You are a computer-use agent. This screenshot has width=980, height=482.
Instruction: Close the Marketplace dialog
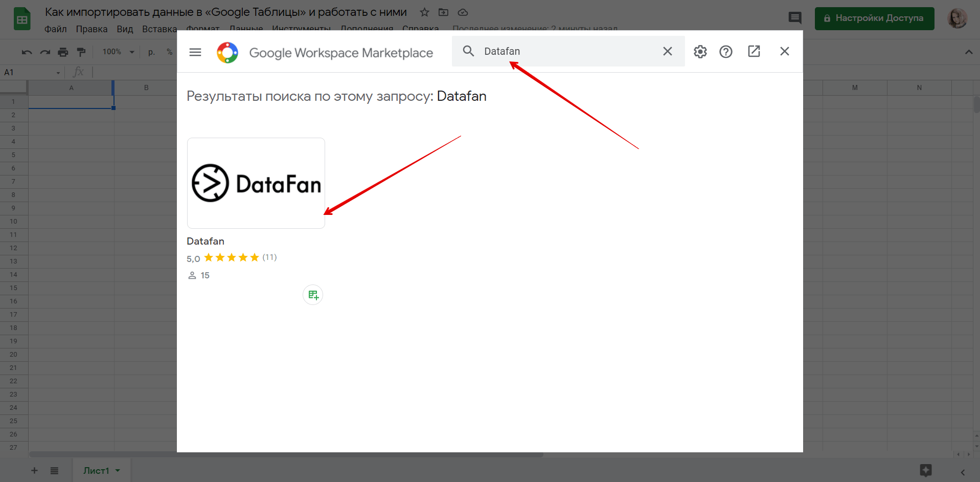[x=784, y=51]
